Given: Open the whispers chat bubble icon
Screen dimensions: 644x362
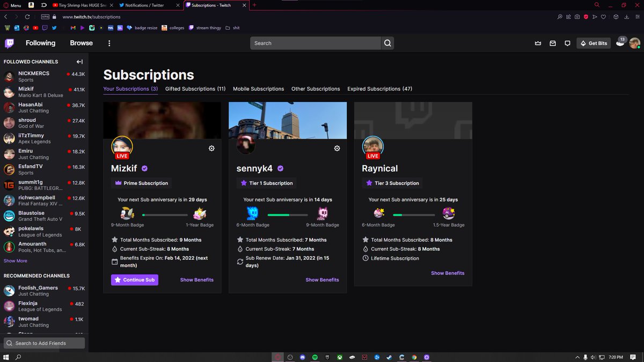Looking at the screenshot, I should tap(567, 44).
